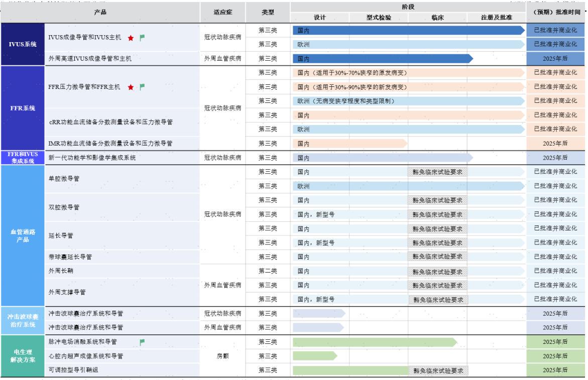Screen dimensions: 588x380
Task: Click the IVUS系统 category cell
Action: tap(23, 44)
